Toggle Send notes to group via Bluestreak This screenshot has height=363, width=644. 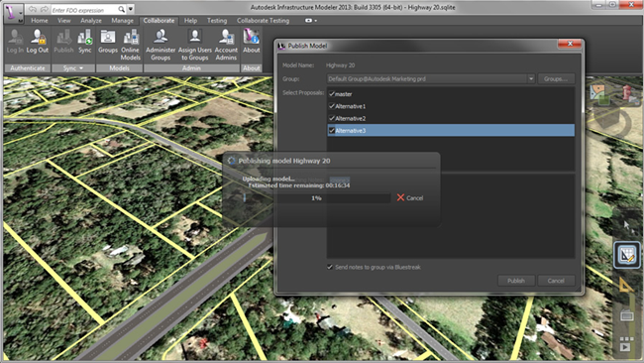tap(329, 267)
